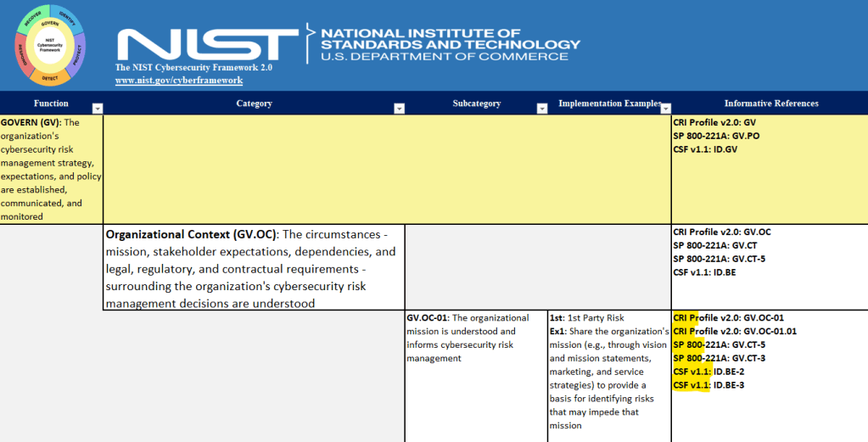Screen dimensions: 868x442
Task: Open the Subcategory column filter dropdown
Action: [x=542, y=108]
